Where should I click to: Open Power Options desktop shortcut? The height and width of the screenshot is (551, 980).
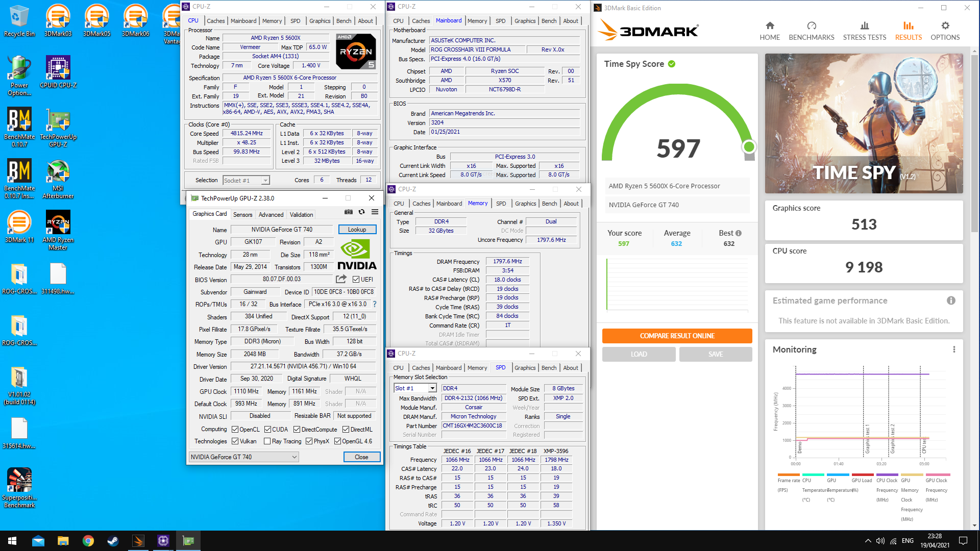click(19, 76)
